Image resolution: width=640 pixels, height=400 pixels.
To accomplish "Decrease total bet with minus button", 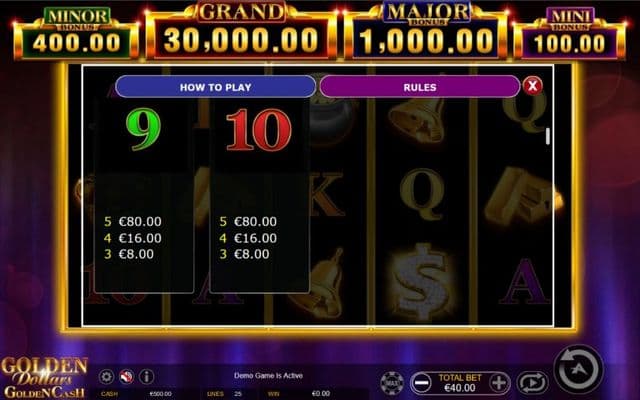I will pos(421,383).
